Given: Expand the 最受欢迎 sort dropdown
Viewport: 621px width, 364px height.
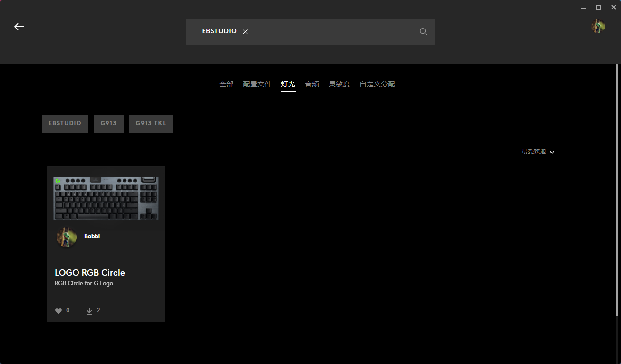Looking at the screenshot, I should (x=538, y=152).
